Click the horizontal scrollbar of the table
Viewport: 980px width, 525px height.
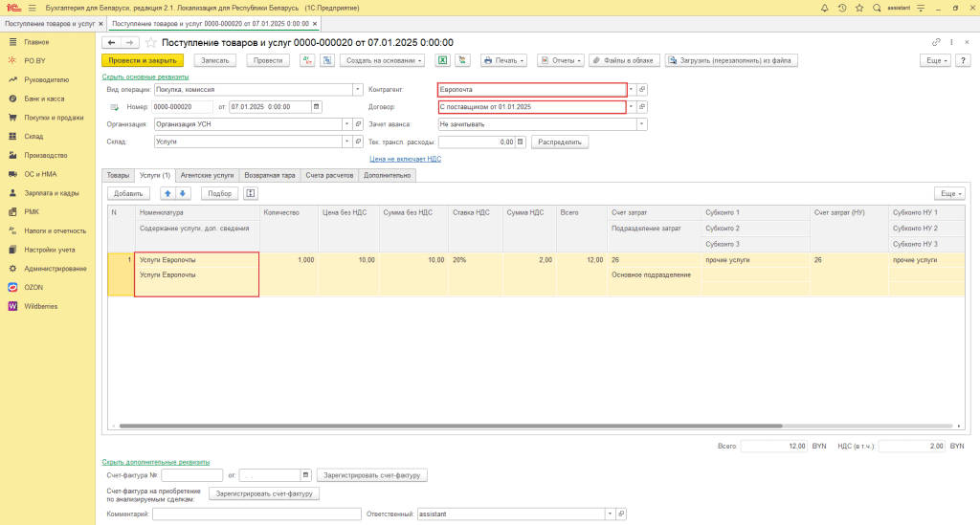point(450,426)
